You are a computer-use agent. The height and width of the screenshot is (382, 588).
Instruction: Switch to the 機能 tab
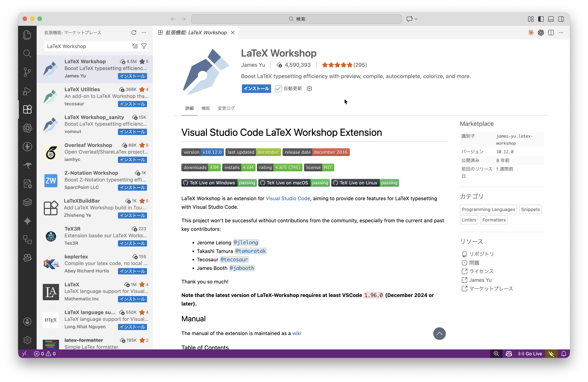[x=206, y=108]
